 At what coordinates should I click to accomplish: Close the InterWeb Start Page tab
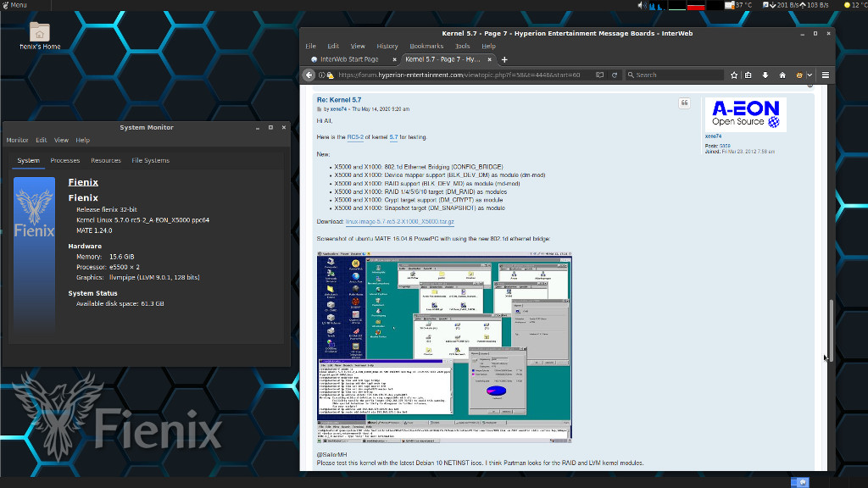tap(395, 60)
